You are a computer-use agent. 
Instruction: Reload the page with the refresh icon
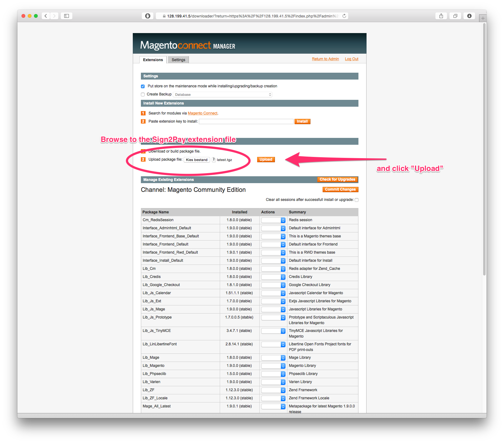point(344,16)
